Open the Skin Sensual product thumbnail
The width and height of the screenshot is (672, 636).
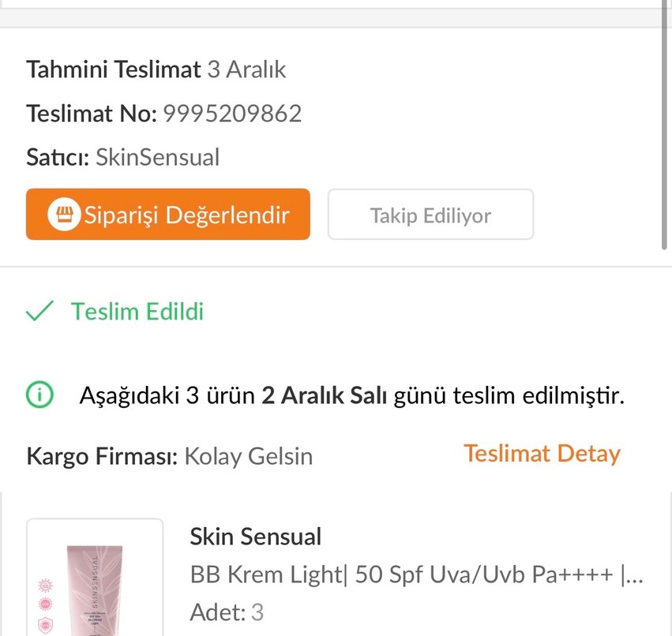95,578
